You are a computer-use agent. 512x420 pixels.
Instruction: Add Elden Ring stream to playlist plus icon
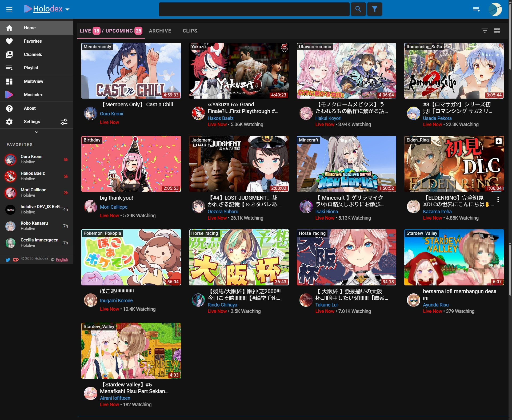tap(498, 141)
